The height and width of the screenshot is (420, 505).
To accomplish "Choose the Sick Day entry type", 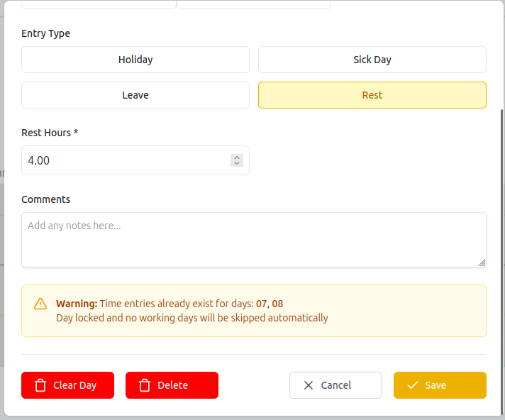I will (372, 60).
